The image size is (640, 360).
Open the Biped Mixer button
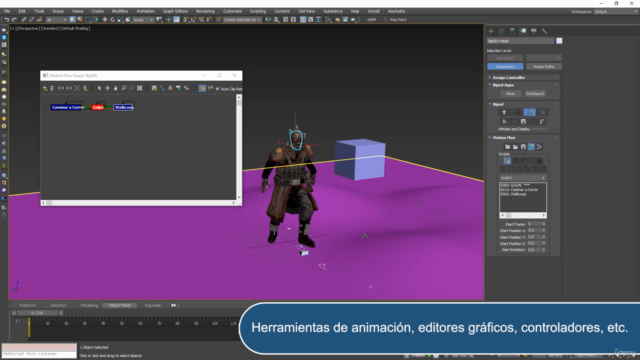tap(510, 93)
